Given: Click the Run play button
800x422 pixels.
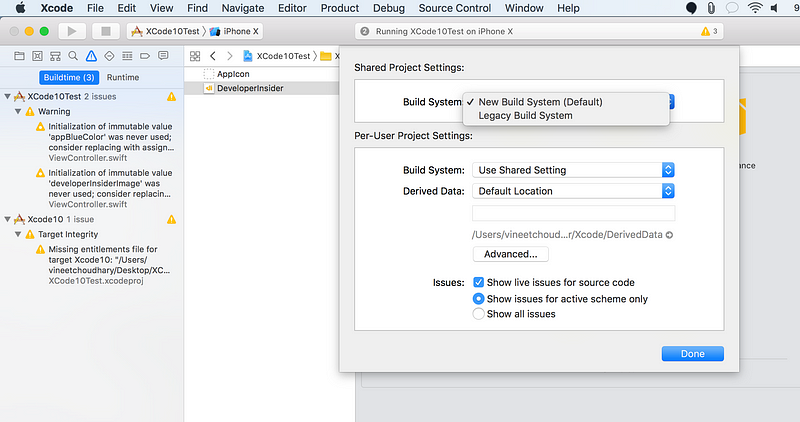Looking at the screenshot, I should click(72, 31).
